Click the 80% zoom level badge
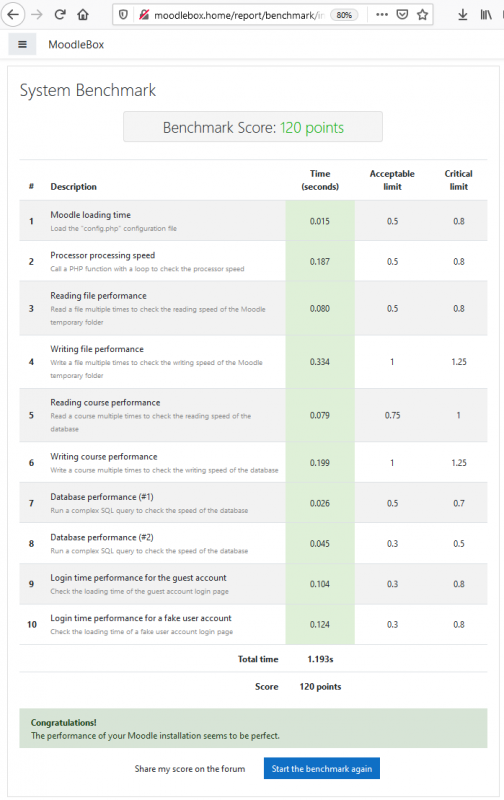504x800 pixels. (x=344, y=15)
